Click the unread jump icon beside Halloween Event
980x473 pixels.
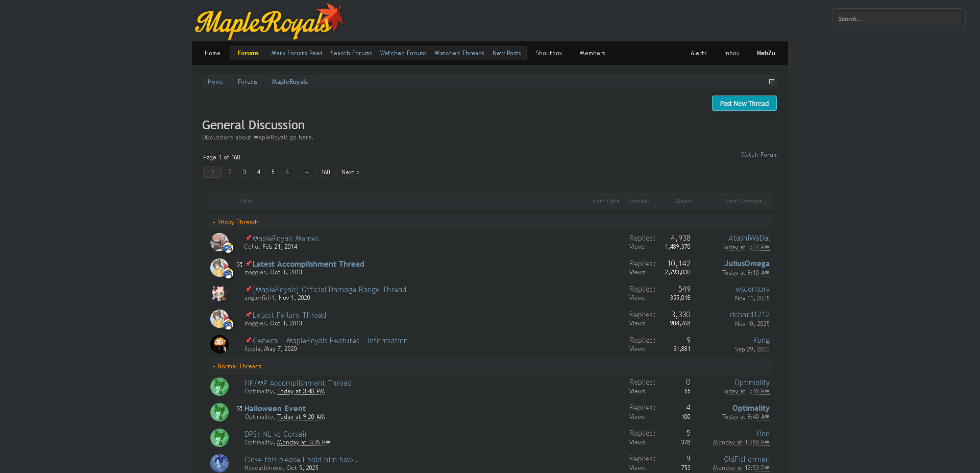[239, 409]
